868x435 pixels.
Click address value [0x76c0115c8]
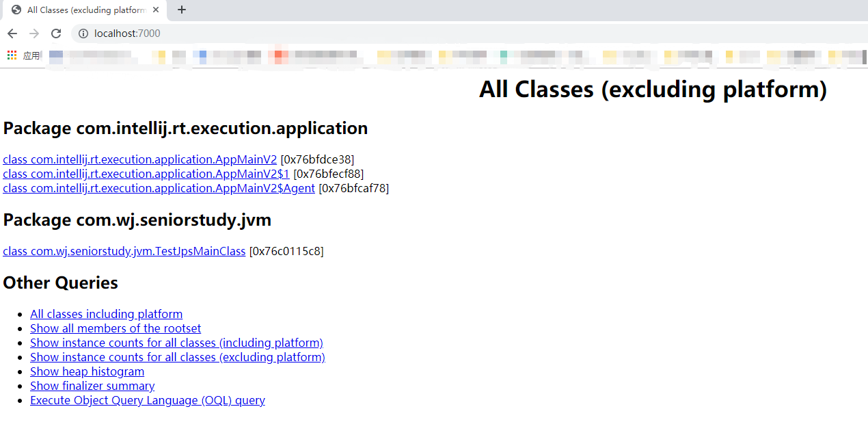[x=286, y=251]
